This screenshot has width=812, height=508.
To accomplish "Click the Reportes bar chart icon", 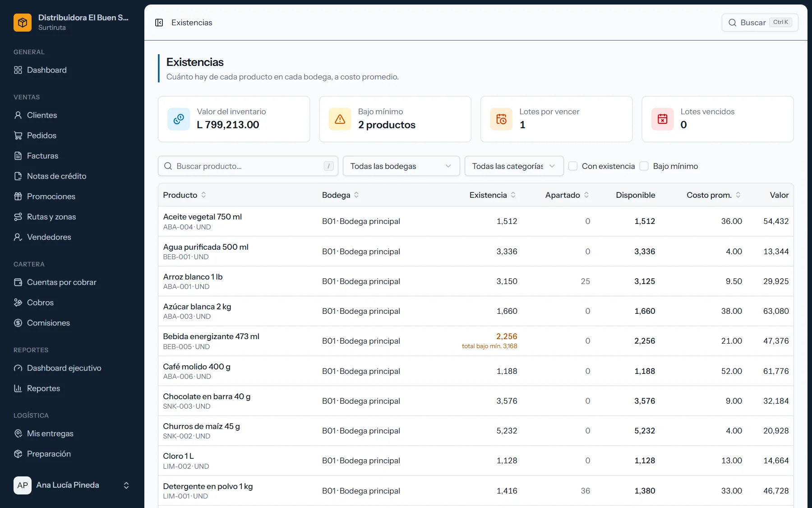I will coord(18,388).
